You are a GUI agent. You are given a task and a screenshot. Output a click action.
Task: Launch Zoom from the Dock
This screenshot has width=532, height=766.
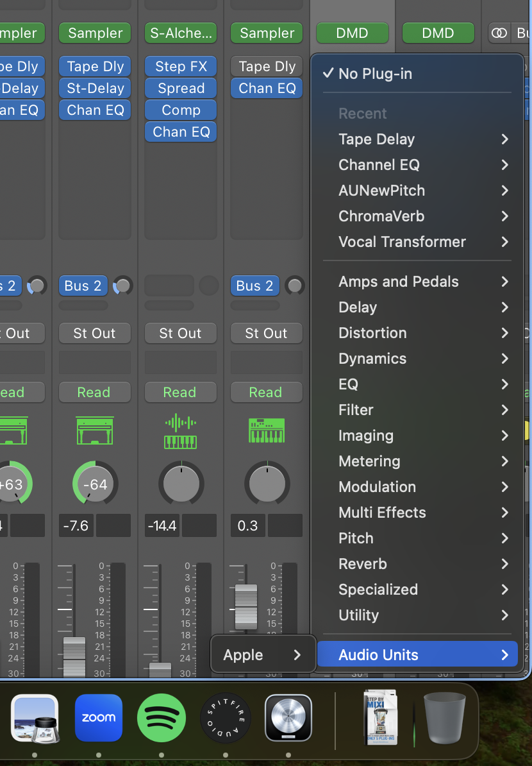(x=99, y=718)
